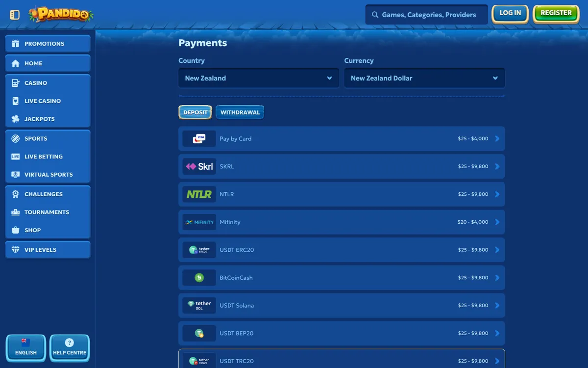The width and height of the screenshot is (588, 368).
Task: Click the Sports ball icon
Action: coord(15,138)
